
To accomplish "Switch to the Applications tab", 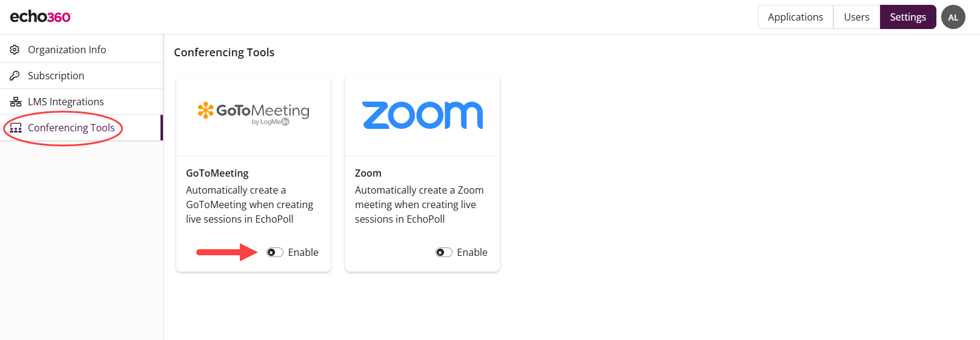I will [795, 17].
